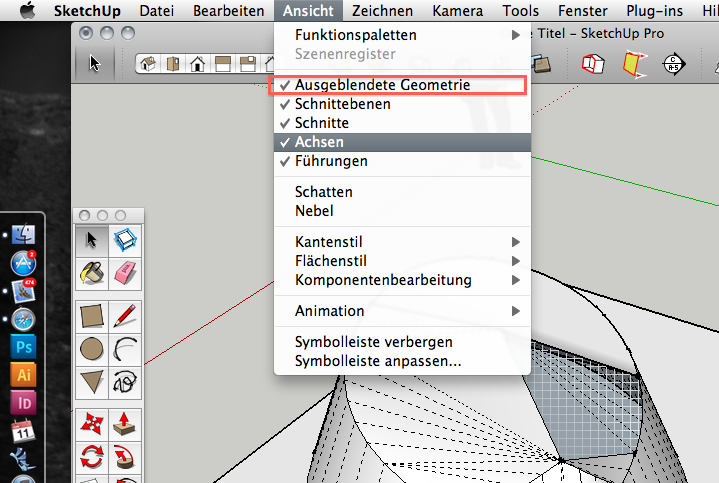This screenshot has height=483, width=719.
Task: Select the Polygon triangle tool
Action: [x=92, y=382]
